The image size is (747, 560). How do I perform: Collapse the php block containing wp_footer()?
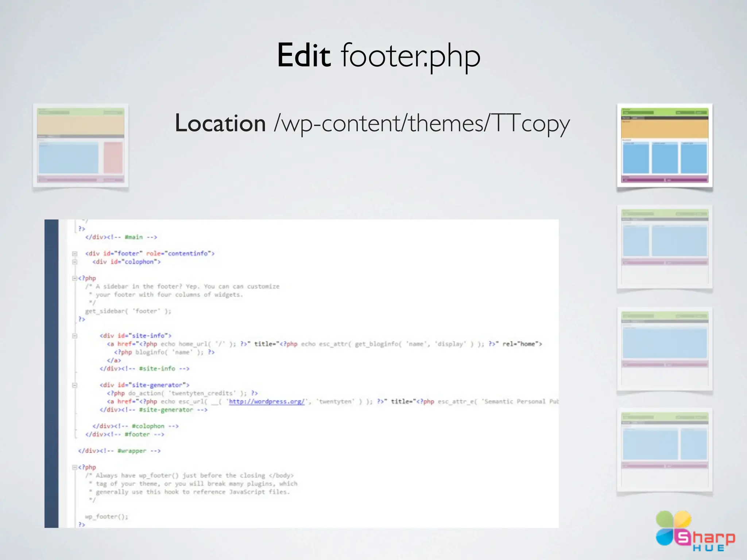75,467
